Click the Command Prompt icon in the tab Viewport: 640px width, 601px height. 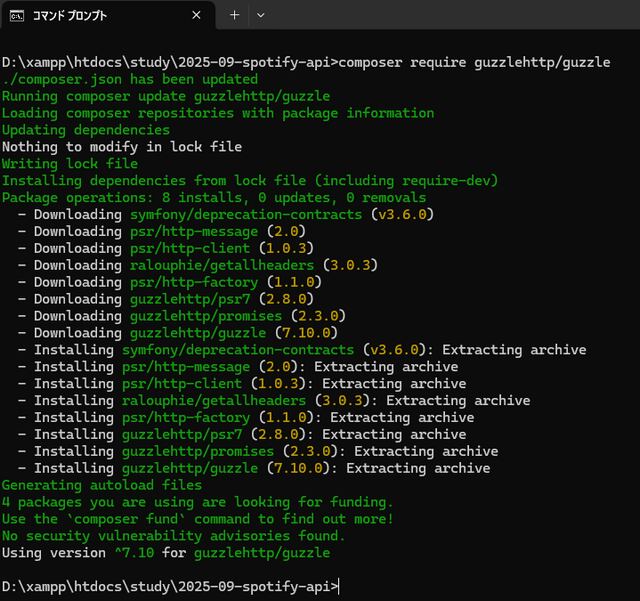pyautogui.click(x=16, y=16)
